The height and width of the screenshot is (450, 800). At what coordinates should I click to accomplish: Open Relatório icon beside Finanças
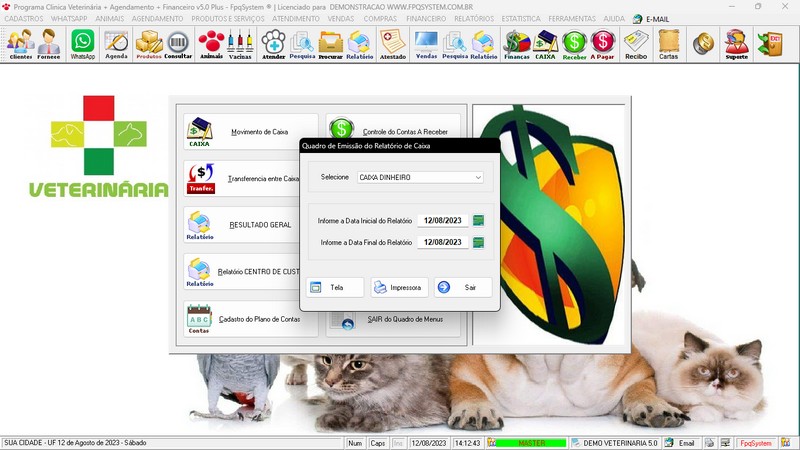click(x=483, y=44)
